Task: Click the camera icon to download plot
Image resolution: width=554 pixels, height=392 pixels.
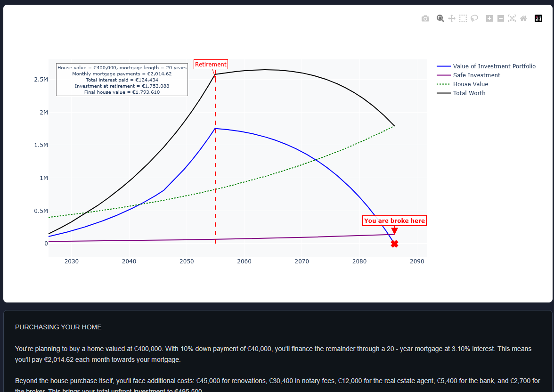Action: pos(425,18)
